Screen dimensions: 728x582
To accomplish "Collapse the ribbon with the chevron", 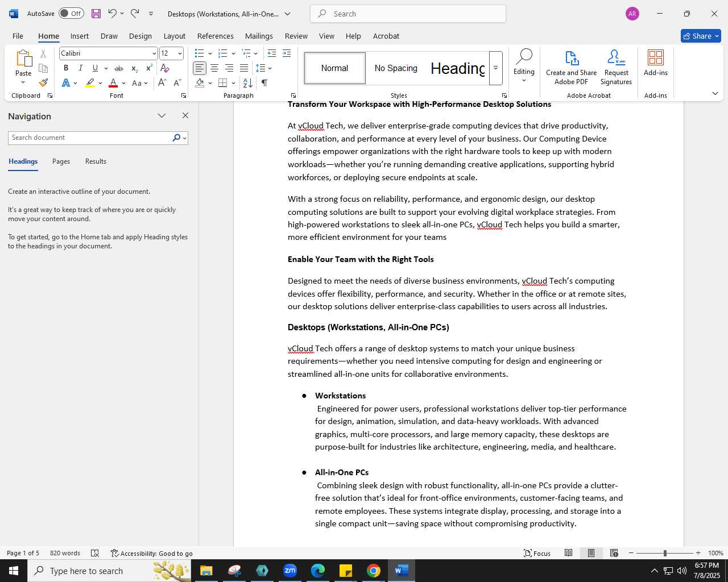I will coord(715,93).
